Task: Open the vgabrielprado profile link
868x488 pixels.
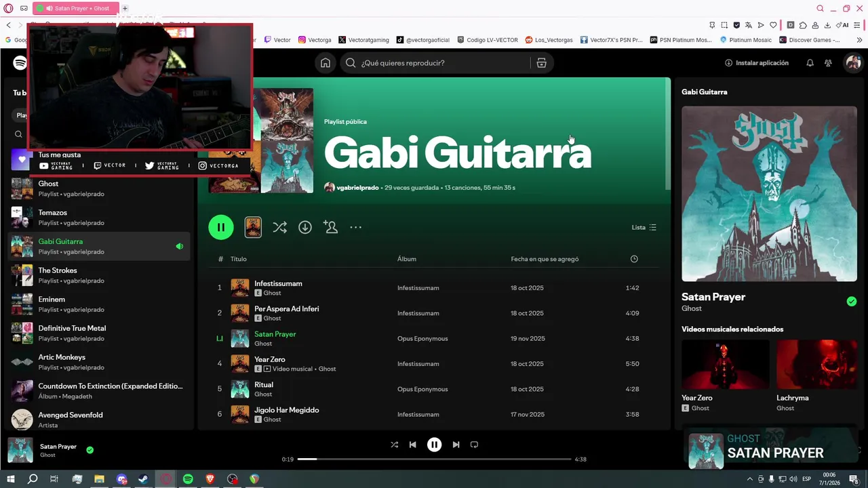Action: (357, 188)
